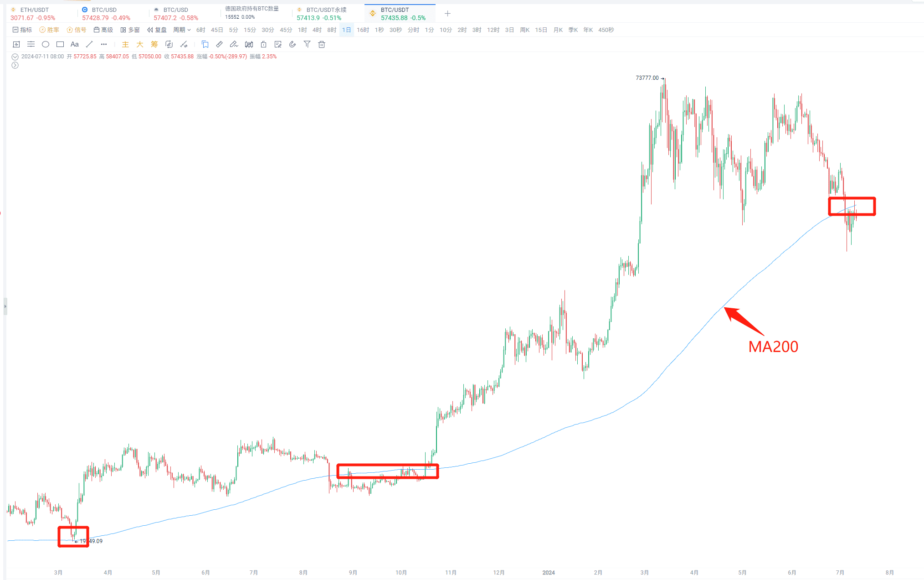Expand the second indicator row arrow
This screenshot has width=924, height=580.
(x=15, y=65)
